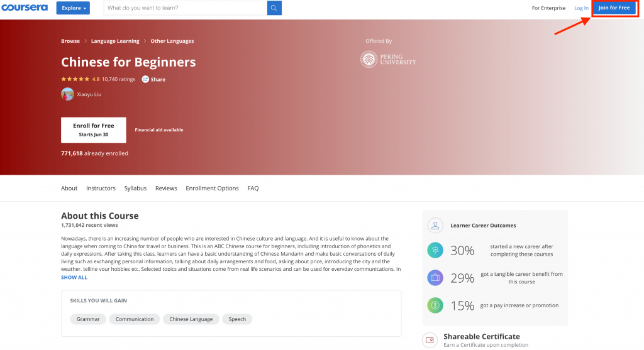
Task: Switch to the FAQ tab
Action: click(253, 189)
